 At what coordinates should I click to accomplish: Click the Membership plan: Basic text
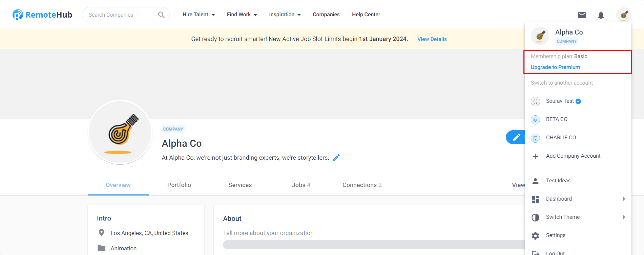click(559, 56)
